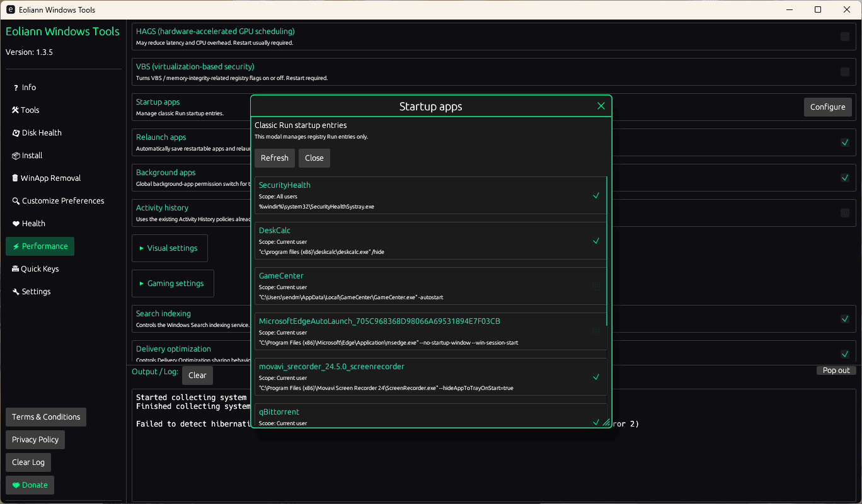Viewport: 862px width, 504px height.
Task: Open Settings from the sidebar
Action: tap(32, 292)
